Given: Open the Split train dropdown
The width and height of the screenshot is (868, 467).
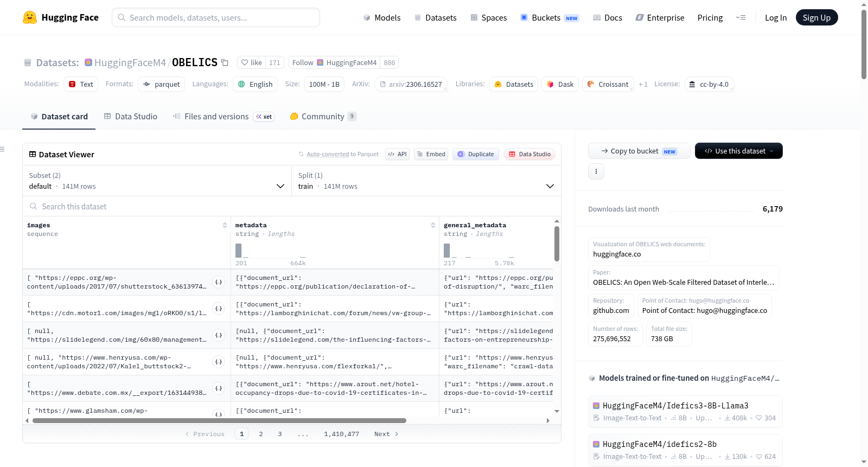Looking at the screenshot, I should (426, 181).
